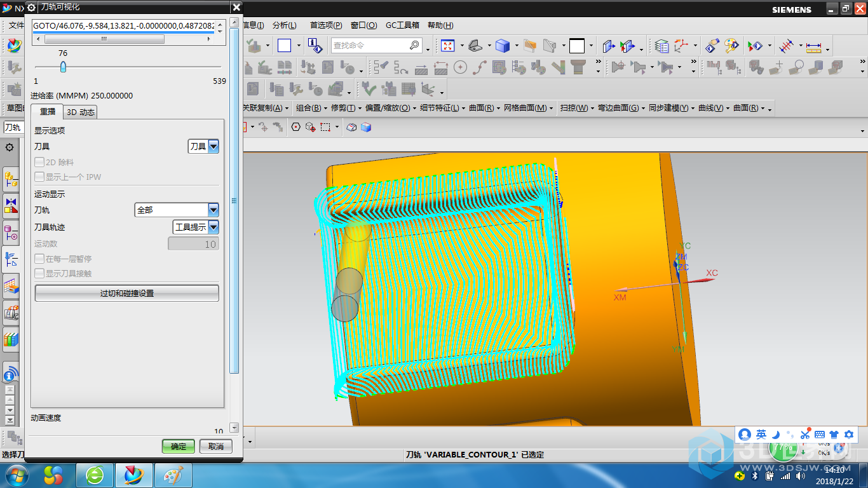The height and width of the screenshot is (488, 868).
Task: Click the volume speaker tray icon
Action: 800,476
